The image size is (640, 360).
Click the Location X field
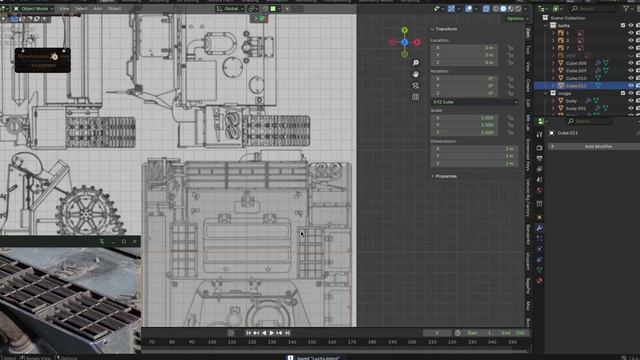click(x=464, y=48)
